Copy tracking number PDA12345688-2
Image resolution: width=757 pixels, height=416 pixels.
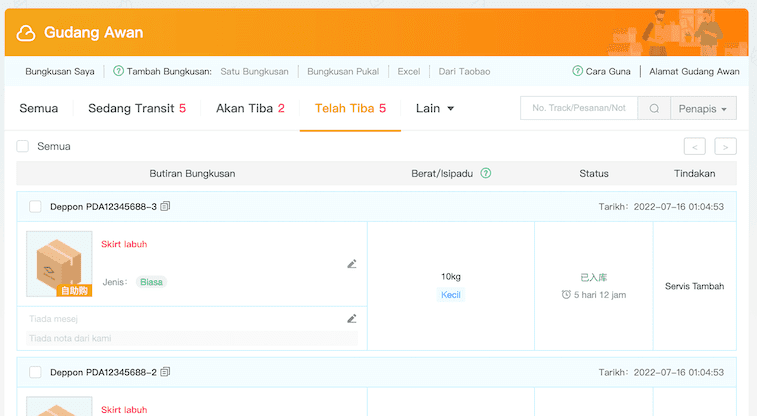coord(165,372)
